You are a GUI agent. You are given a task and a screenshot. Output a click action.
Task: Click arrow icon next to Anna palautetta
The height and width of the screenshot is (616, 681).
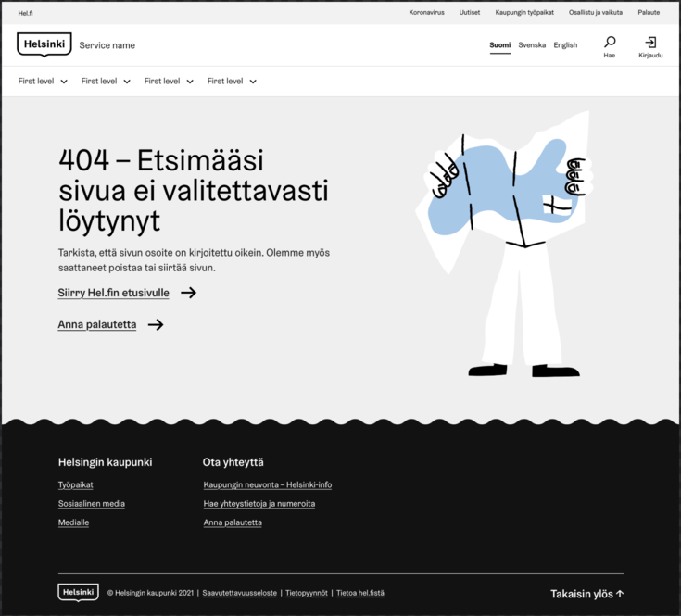(x=156, y=324)
